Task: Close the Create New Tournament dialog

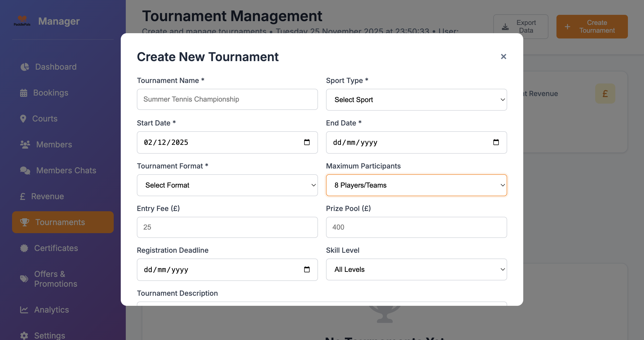Action: click(x=504, y=57)
